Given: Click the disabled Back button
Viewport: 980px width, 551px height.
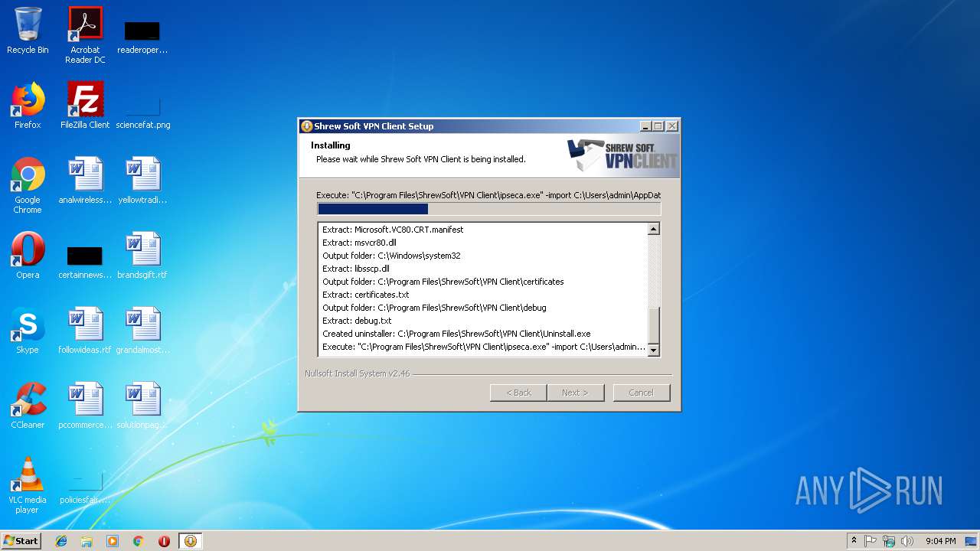Looking at the screenshot, I should click(x=518, y=393).
